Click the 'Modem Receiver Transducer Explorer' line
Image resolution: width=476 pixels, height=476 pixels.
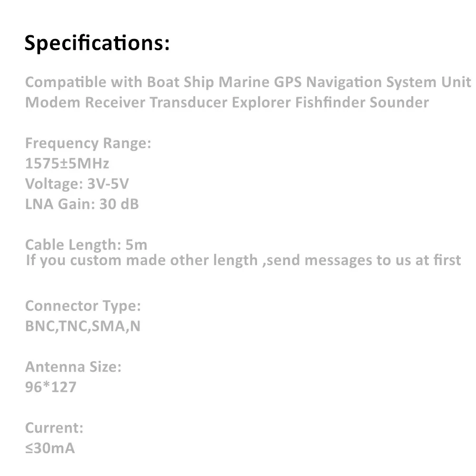click(x=227, y=103)
